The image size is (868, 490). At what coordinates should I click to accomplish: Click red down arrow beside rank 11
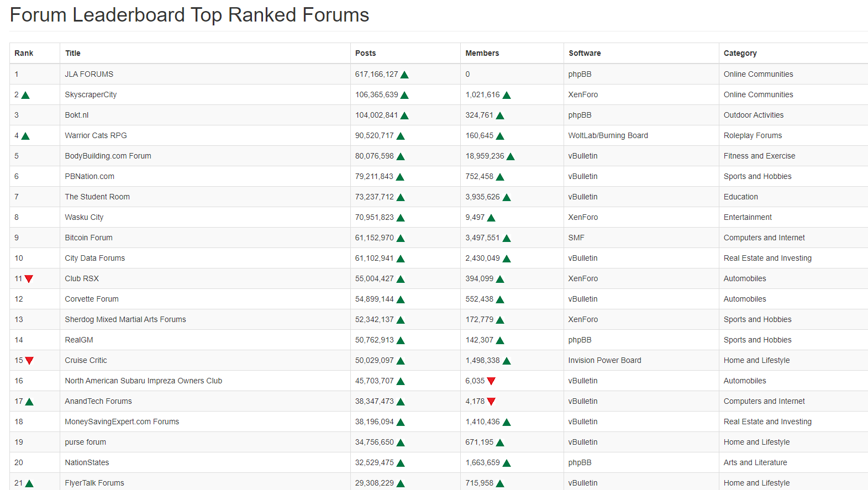coord(29,279)
